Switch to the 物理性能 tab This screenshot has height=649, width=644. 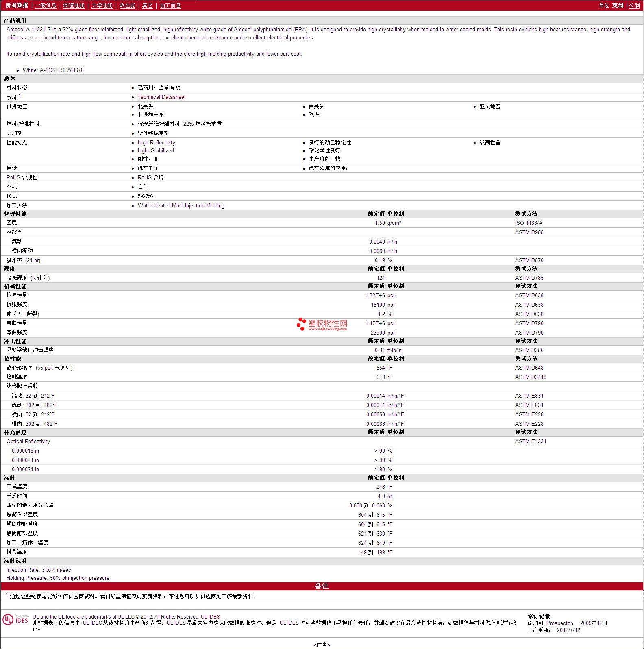coord(74,5)
